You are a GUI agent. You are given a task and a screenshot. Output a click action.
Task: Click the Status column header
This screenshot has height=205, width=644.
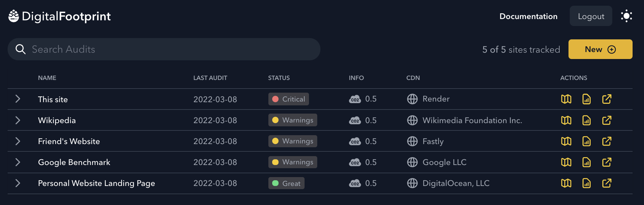(x=279, y=78)
